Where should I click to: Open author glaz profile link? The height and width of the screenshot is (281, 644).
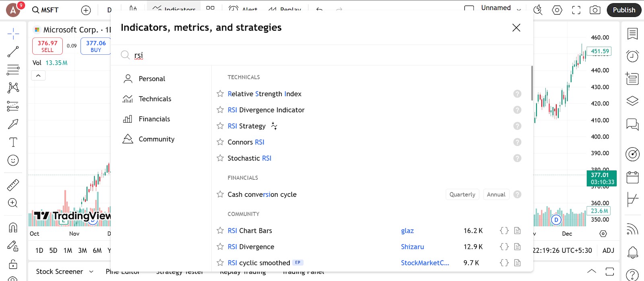407,231
